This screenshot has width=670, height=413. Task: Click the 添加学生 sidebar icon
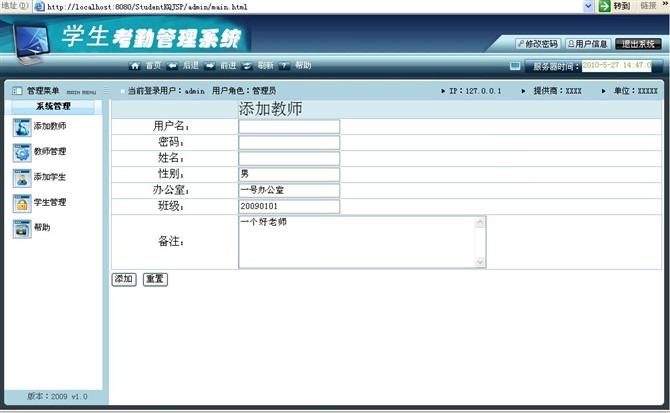22,177
